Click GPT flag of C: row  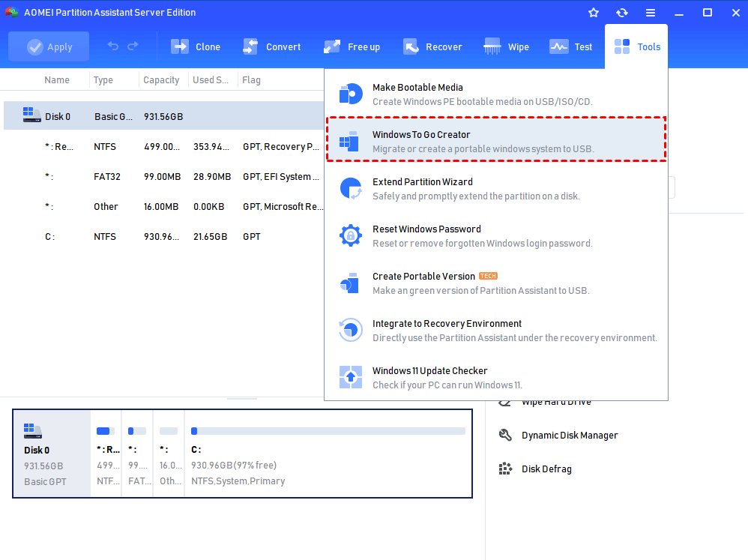coord(251,237)
